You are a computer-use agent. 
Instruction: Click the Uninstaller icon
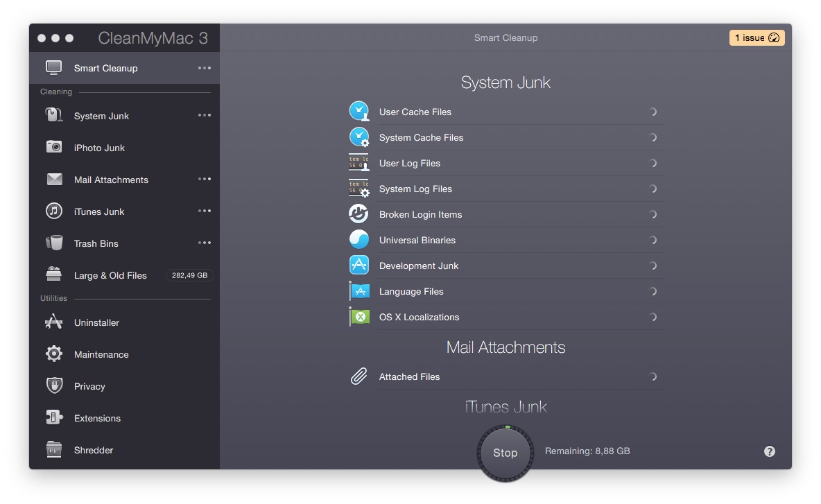(x=53, y=322)
